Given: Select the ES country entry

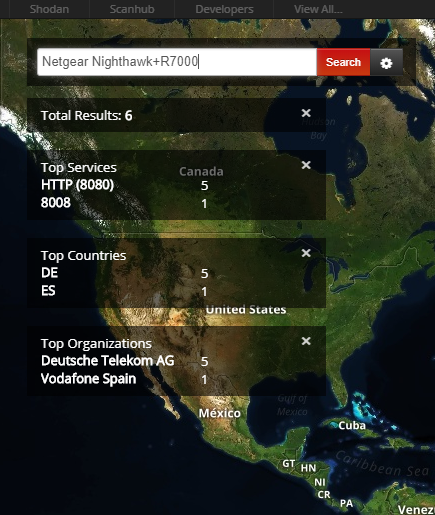Looking at the screenshot, I should 48,291.
